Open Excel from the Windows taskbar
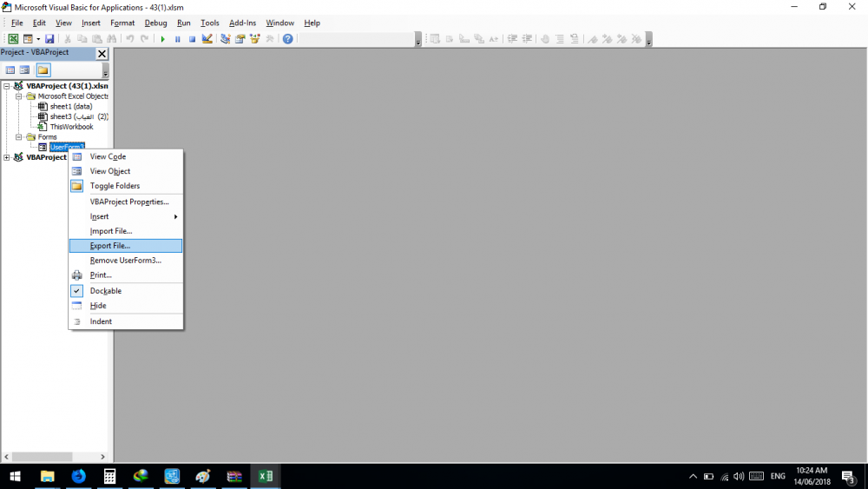The width and height of the screenshot is (868, 489). click(265, 476)
